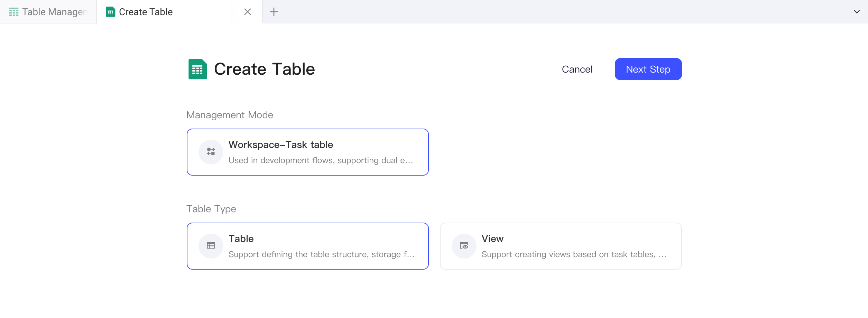Click the View type eye icon

[x=464, y=246]
